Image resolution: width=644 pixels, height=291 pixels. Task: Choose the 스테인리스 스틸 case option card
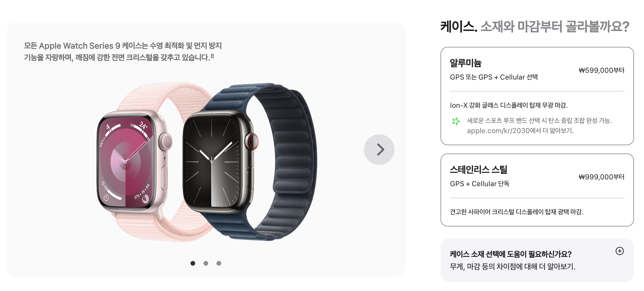(x=537, y=190)
